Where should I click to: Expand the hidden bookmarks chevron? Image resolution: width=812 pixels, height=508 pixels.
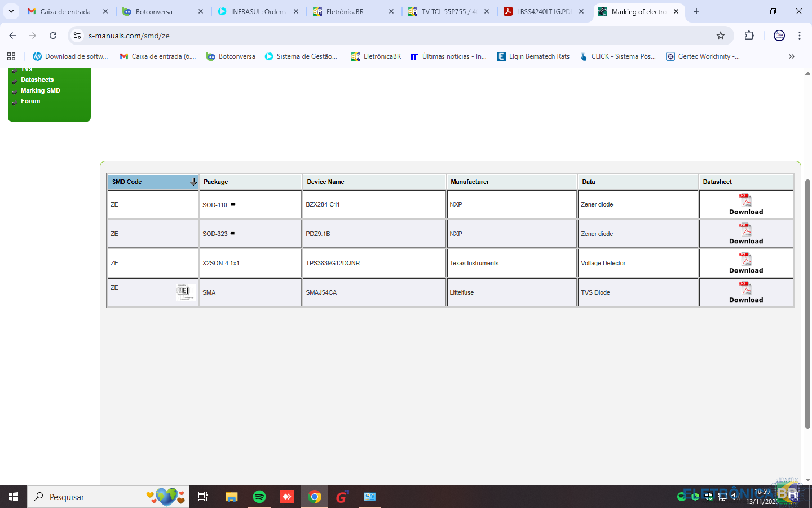coord(791,56)
